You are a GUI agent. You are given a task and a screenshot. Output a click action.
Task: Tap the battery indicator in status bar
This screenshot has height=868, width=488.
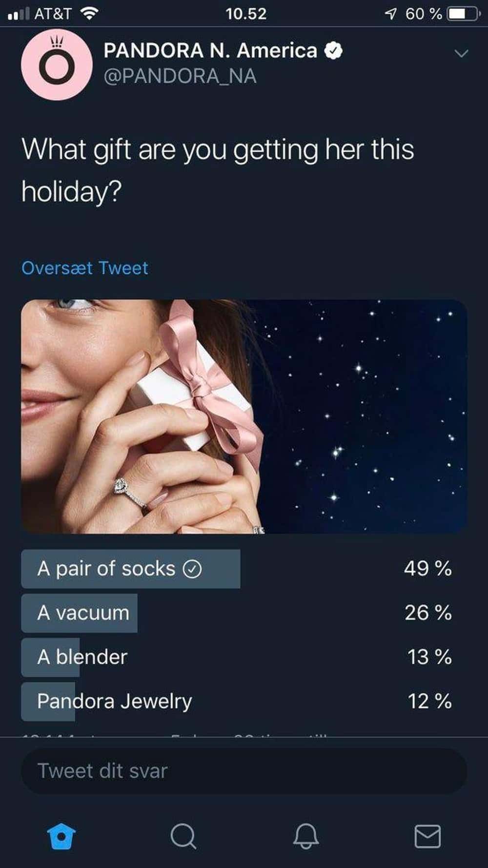pos(463,14)
